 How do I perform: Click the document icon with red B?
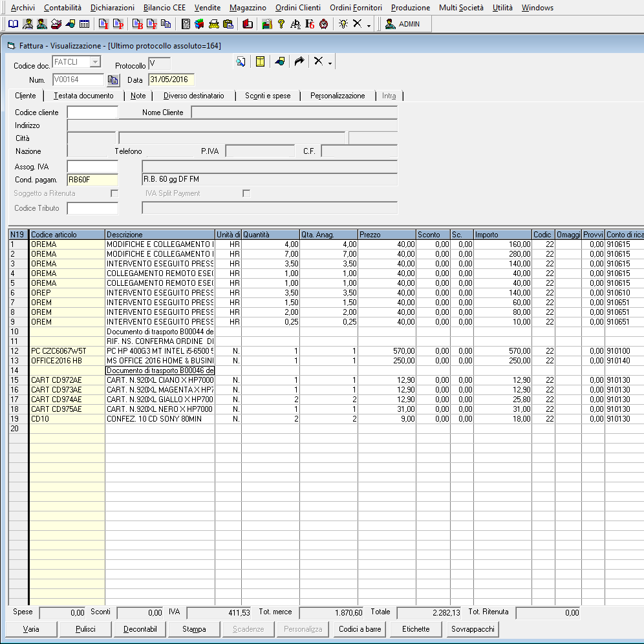[138, 24]
